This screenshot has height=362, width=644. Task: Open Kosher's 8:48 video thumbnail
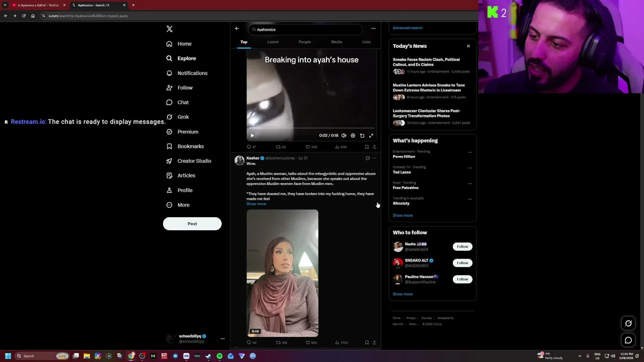pos(282,273)
